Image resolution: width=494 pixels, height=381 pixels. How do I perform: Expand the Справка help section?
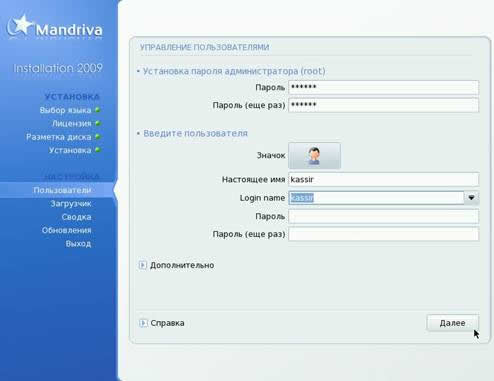click(143, 323)
